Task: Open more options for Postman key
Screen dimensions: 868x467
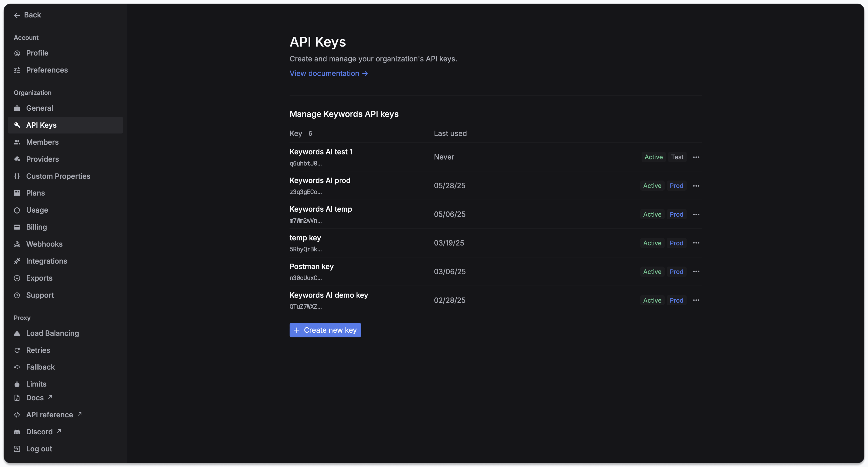Action: click(696, 272)
